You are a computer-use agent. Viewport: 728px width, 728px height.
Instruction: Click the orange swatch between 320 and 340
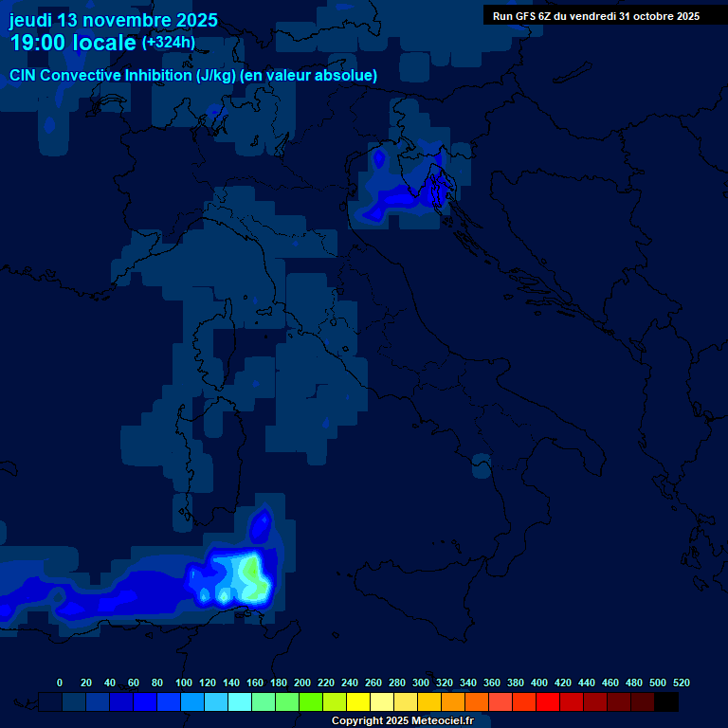pyautogui.click(x=453, y=701)
